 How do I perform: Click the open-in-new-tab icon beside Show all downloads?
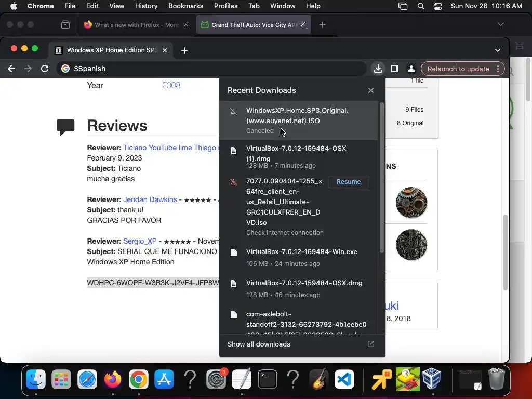pyautogui.click(x=371, y=344)
